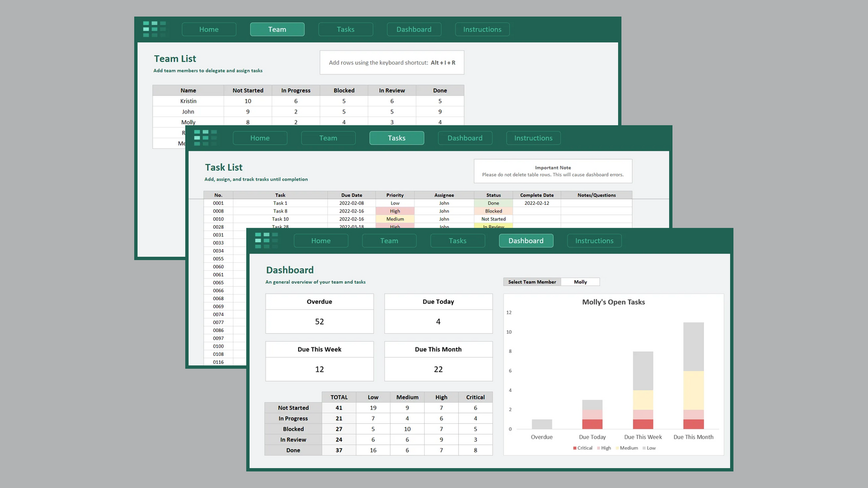868x488 pixels.
Task: Click the Complete Date cell showing 2022-02-12
Action: click(536, 203)
